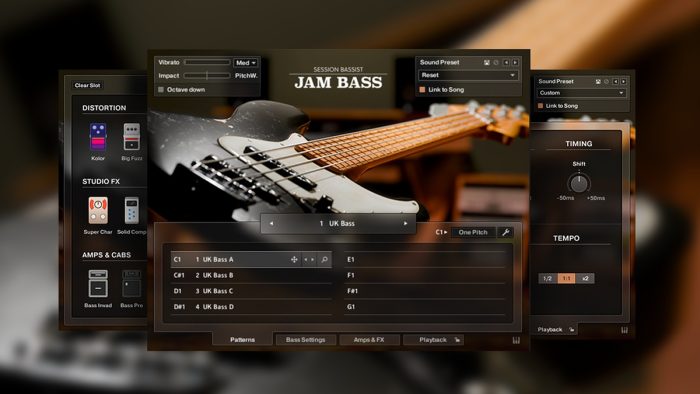The image size is (700, 394).
Task: Open the magnifier browser on the UK Bass A row
Action: point(325,259)
